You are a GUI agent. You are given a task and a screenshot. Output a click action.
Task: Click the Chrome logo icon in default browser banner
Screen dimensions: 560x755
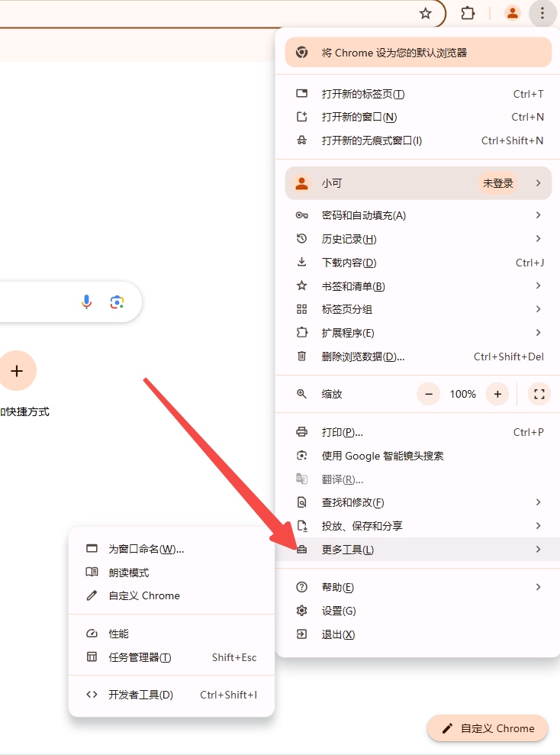tap(301, 53)
